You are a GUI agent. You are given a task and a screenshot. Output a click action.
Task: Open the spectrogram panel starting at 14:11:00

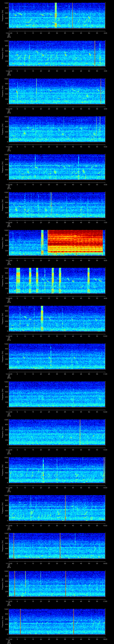click(57, 394)
